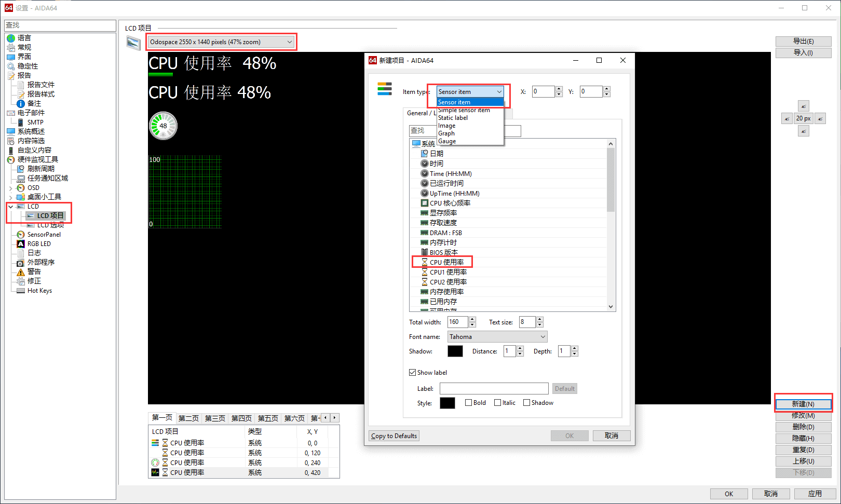The width and height of the screenshot is (841, 504).
Task: Expand the OSD tree node
Action: [10, 188]
